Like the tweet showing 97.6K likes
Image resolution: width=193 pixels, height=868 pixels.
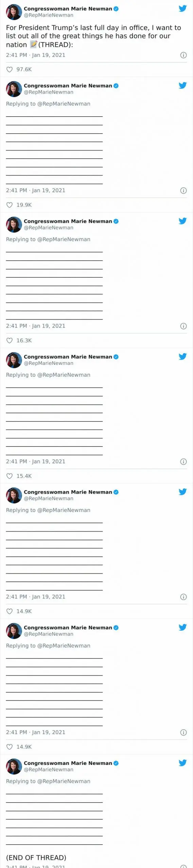10,70
